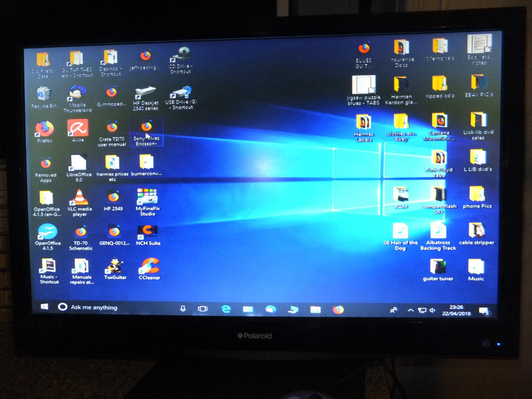The height and width of the screenshot is (399, 532).
Task: Select the burnerconv folder icon
Action: tap(147, 166)
